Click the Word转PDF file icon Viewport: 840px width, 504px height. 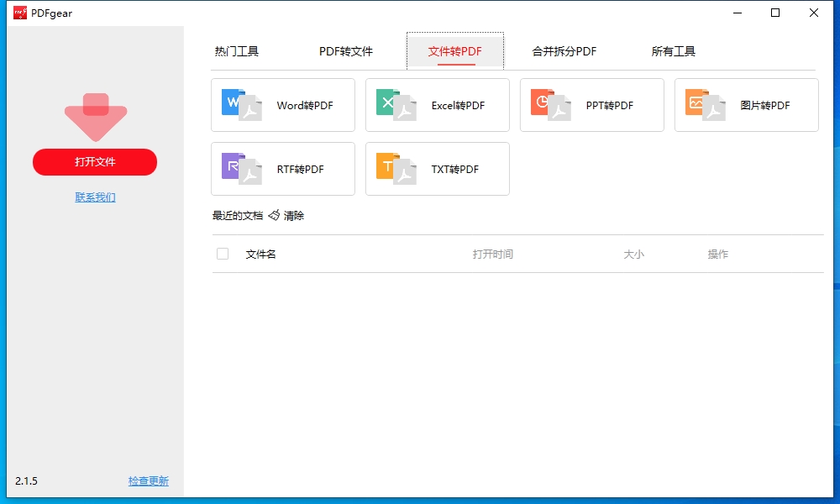(242, 105)
